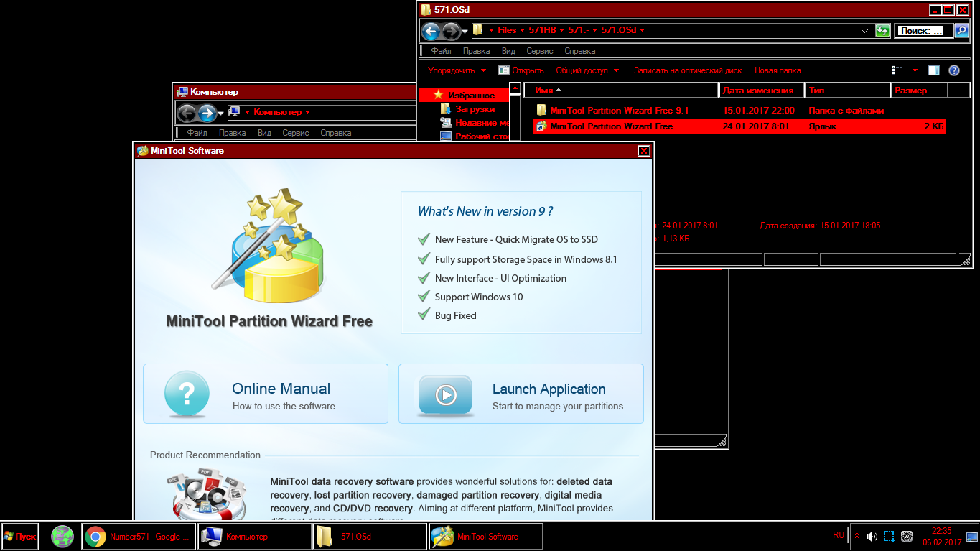This screenshot has width=980, height=551.
Task: Open the Файл menu in the Компьютер window
Action: pyautogui.click(x=197, y=133)
